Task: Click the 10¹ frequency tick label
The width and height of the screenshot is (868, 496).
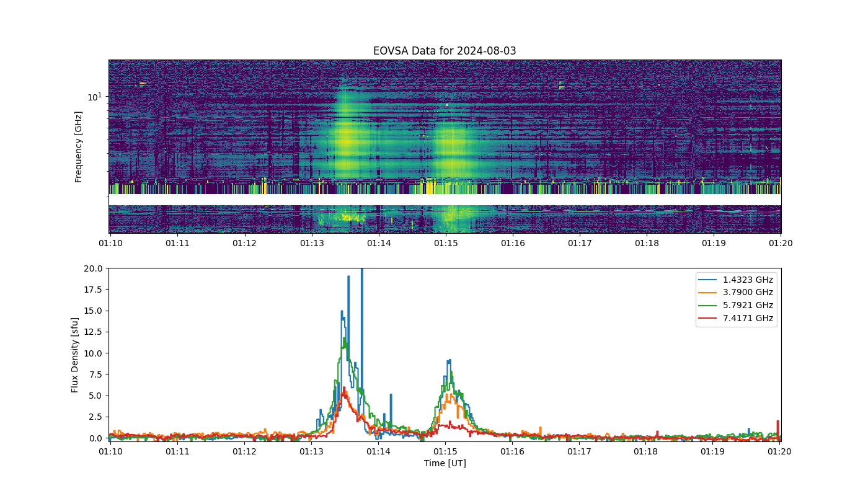Action: tap(94, 96)
